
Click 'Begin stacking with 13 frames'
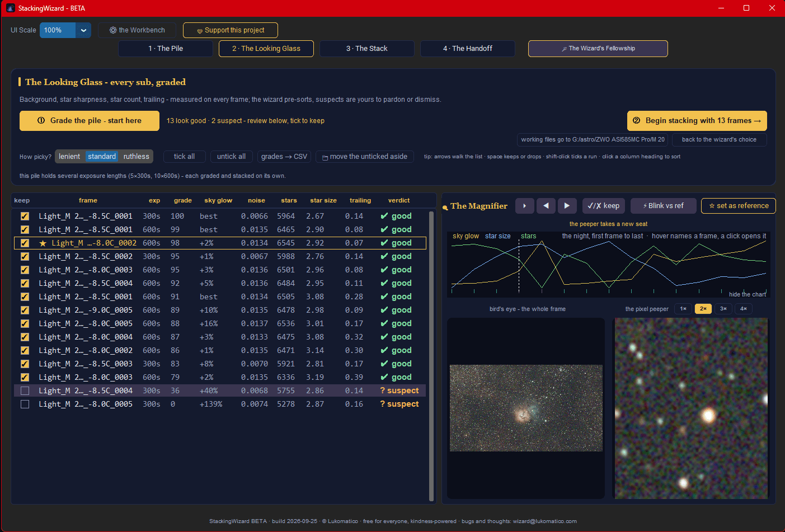[697, 121]
